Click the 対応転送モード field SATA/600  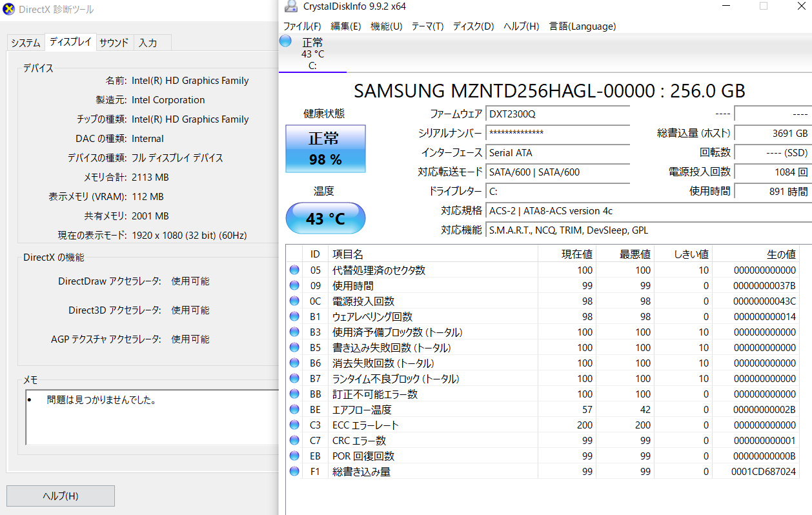point(558,172)
